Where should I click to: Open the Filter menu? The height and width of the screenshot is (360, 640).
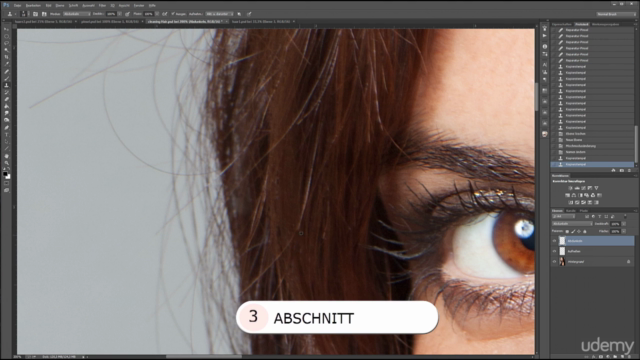coord(102,6)
